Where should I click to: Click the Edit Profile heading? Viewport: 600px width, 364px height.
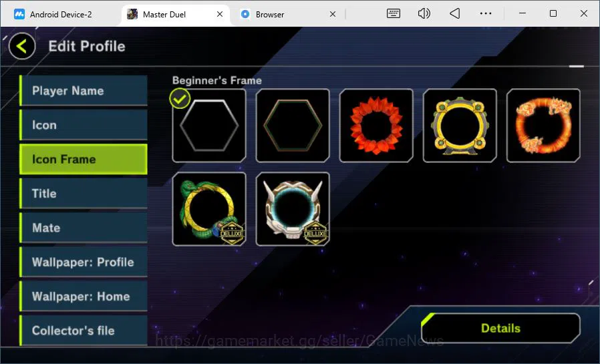(x=87, y=46)
